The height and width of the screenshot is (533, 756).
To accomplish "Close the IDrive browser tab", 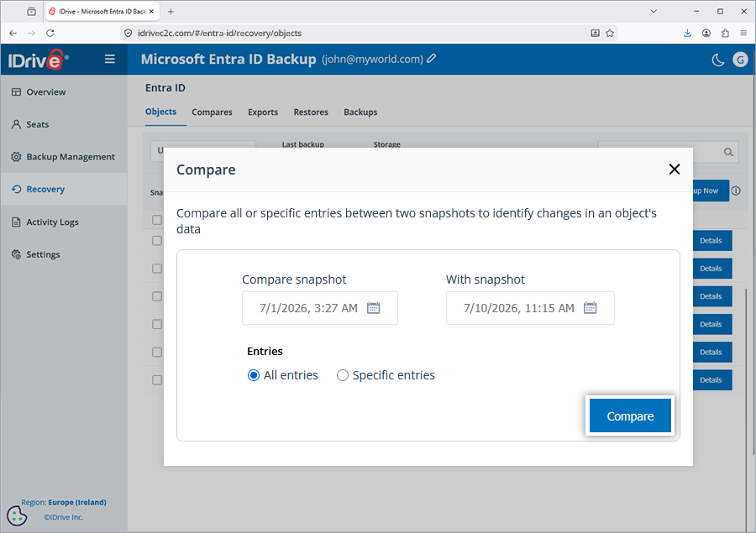I will (151, 12).
